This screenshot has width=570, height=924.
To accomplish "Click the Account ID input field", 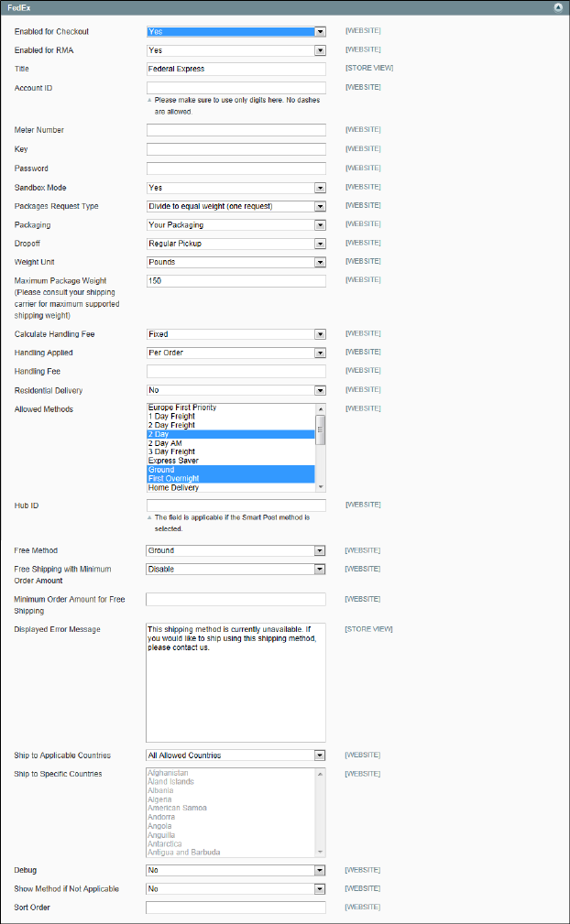I will click(236, 87).
